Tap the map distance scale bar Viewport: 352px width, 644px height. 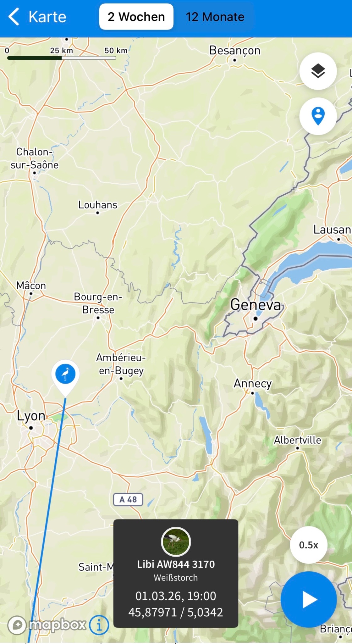[62, 58]
